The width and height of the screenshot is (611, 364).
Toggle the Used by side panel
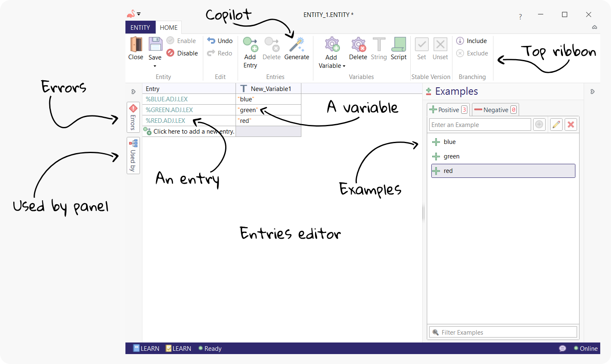(133, 156)
